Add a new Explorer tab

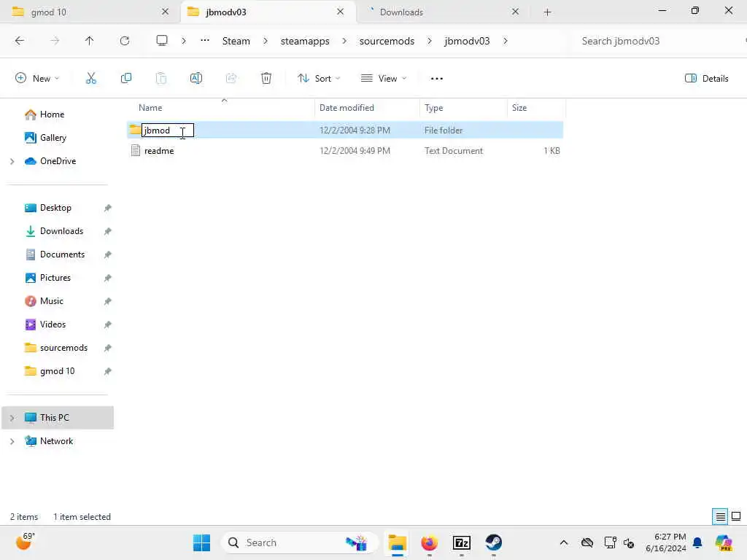click(x=547, y=12)
